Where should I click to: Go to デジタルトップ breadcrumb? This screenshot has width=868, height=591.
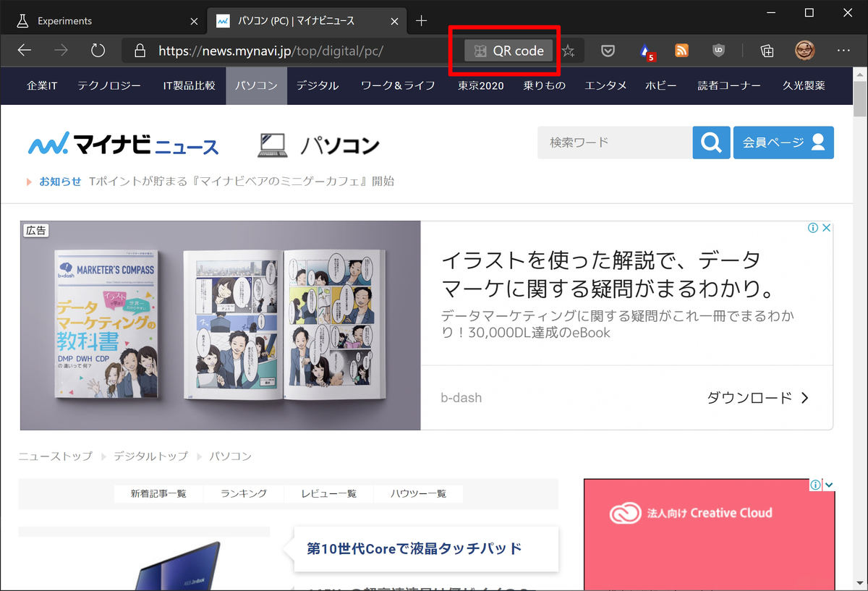pyautogui.click(x=150, y=456)
